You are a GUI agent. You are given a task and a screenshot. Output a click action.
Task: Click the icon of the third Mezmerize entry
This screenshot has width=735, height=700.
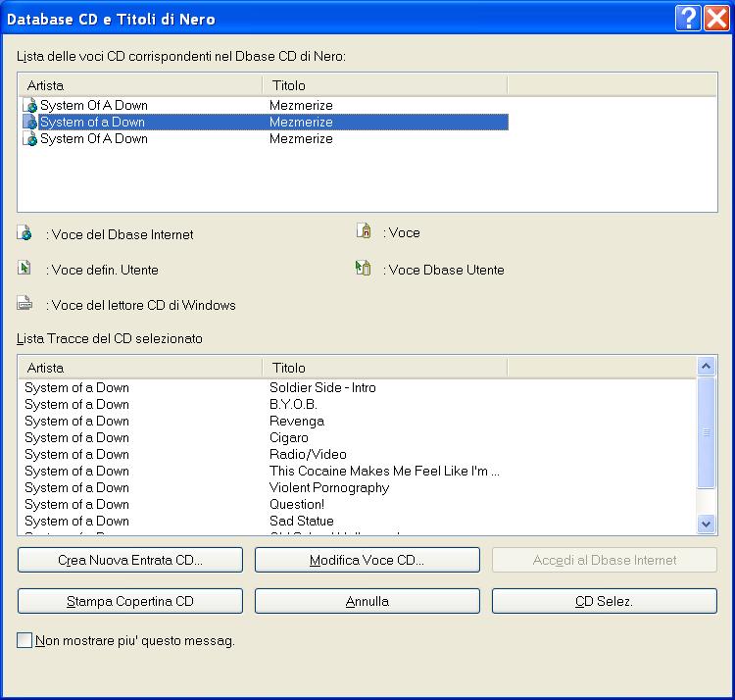click(29, 139)
